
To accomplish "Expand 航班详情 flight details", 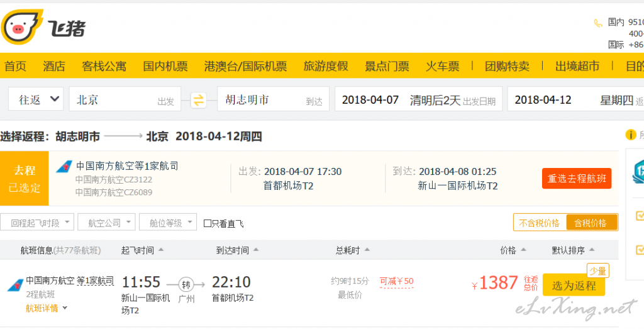I will coord(47,308).
